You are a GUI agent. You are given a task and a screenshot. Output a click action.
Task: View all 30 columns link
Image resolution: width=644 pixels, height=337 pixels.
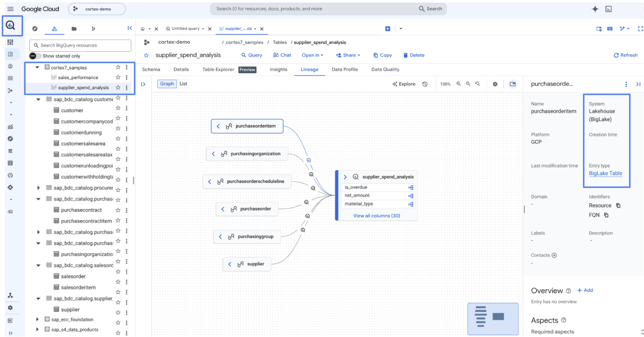376,216
